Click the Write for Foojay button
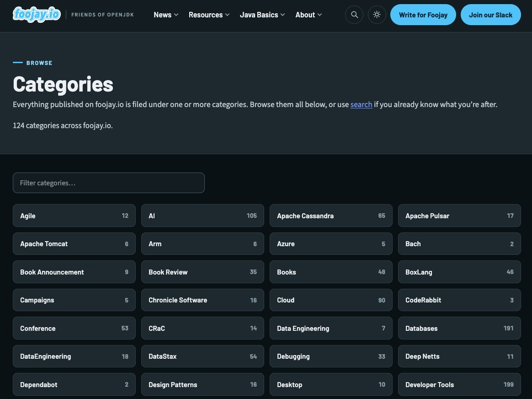 point(423,15)
